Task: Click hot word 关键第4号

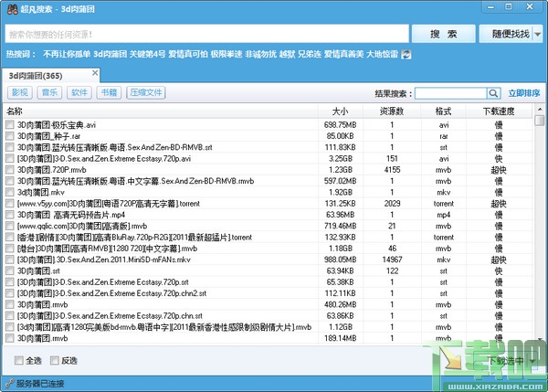Action: click(147, 54)
